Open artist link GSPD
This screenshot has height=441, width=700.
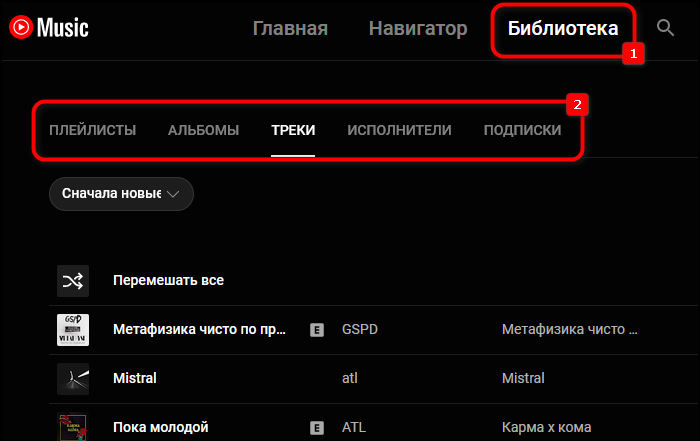pyautogui.click(x=360, y=329)
